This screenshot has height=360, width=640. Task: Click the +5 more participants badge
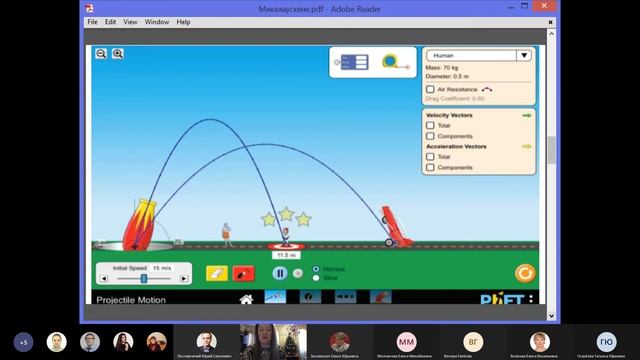point(23,342)
